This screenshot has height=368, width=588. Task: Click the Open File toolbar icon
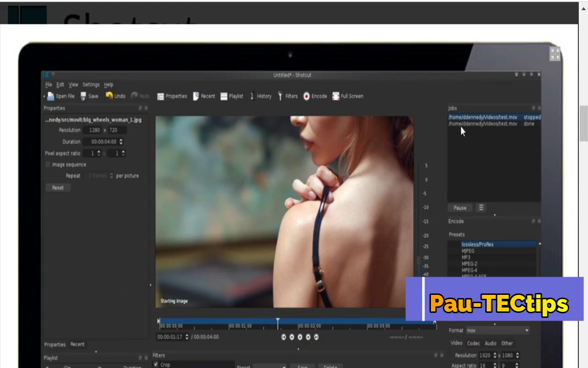pyautogui.click(x=51, y=96)
